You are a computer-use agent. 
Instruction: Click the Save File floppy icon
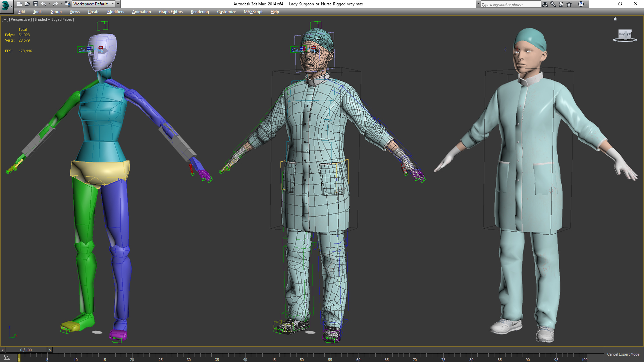click(35, 4)
